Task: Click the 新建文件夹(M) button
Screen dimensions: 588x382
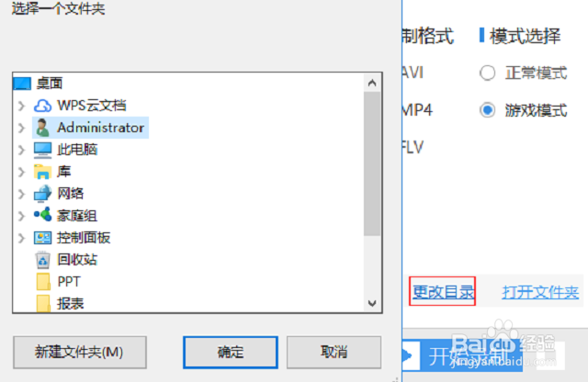Action: pyautogui.click(x=80, y=352)
